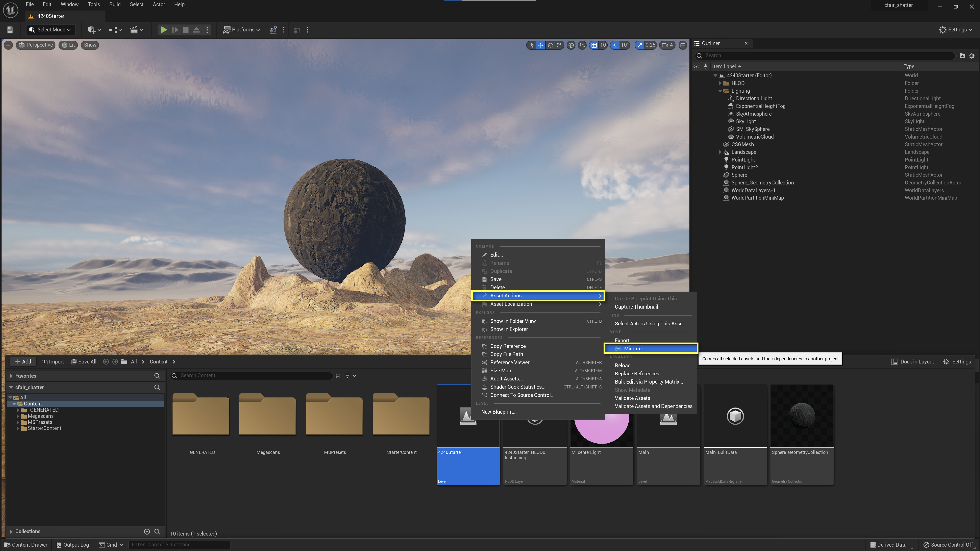The height and width of the screenshot is (551, 980).
Task: Select the Scale transform tool
Action: pos(559,45)
